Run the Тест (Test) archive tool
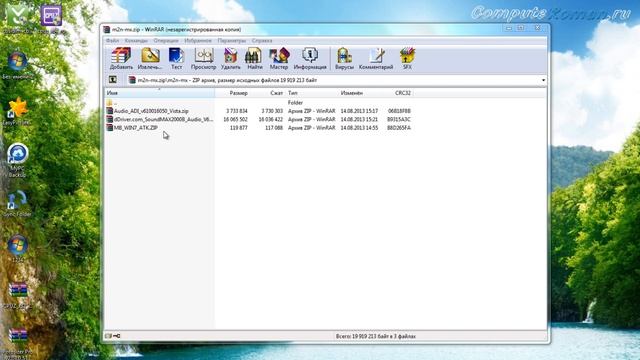 click(x=176, y=58)
